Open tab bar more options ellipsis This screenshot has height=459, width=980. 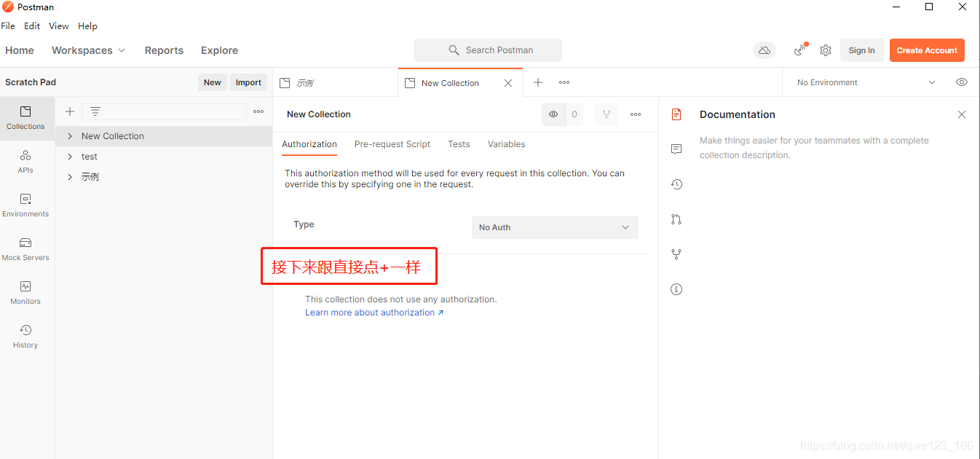564,82
